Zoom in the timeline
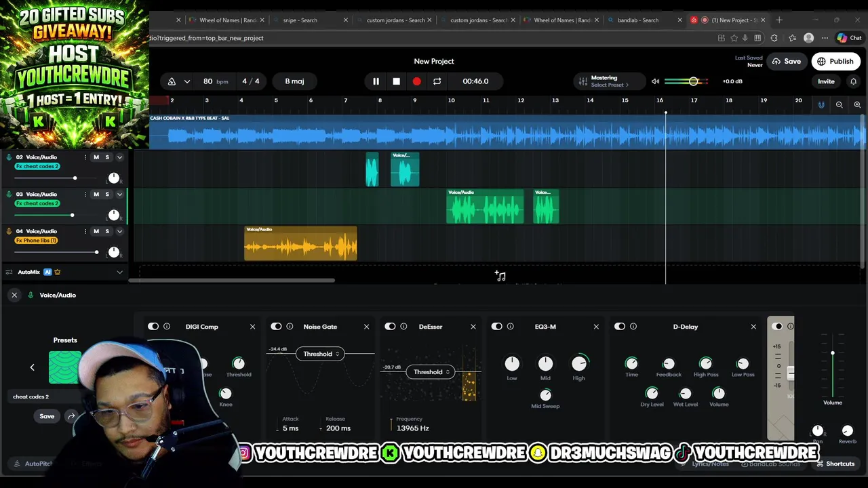 [x=857, y=104]
